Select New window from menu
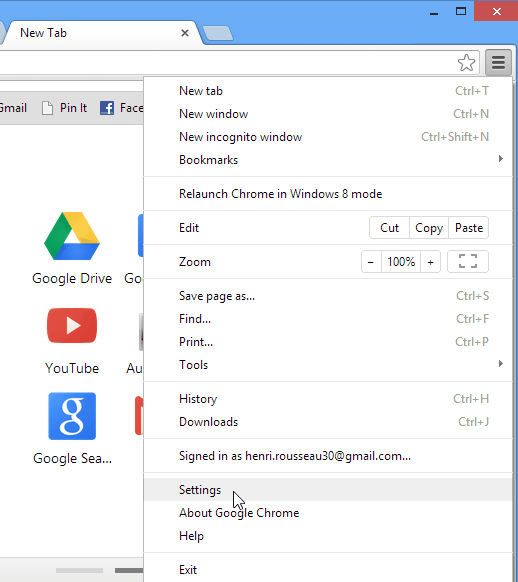Image resolution: width=518 pixels, height=582 pixels. coord(328,114)
